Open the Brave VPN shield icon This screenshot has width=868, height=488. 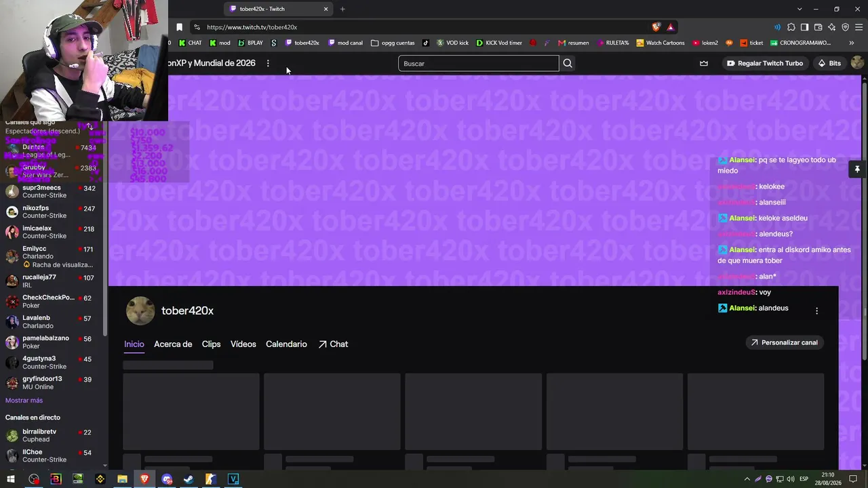(x=845, y=27)
